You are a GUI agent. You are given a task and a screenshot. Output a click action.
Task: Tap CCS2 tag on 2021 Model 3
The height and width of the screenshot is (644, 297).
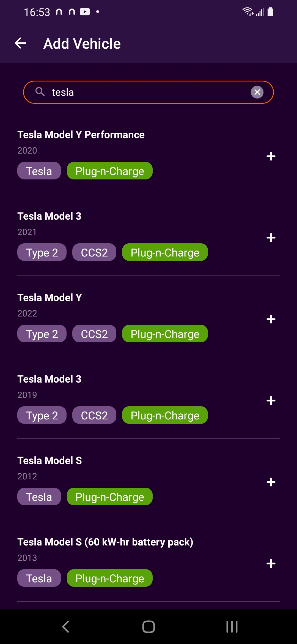pyautogui.click(x=94, y=252)
